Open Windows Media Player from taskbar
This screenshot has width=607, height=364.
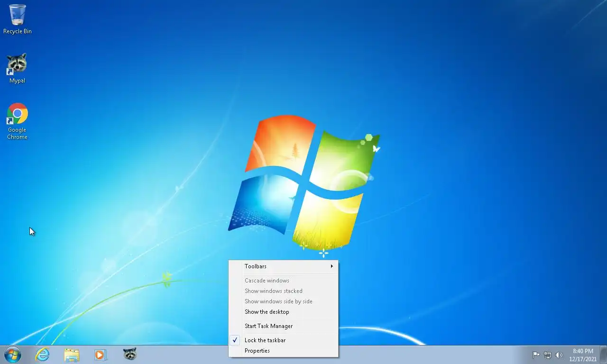(101, 355)
